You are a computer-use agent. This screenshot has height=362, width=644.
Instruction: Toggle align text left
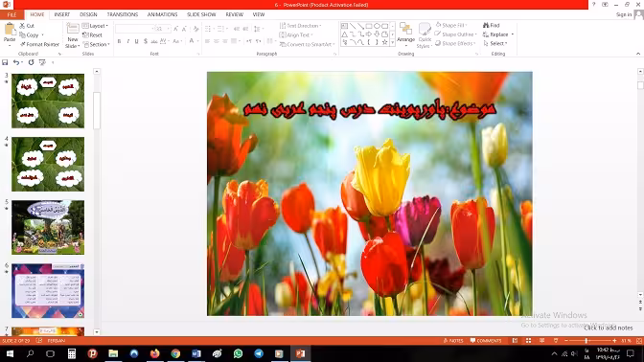click(x=207, y=41)
